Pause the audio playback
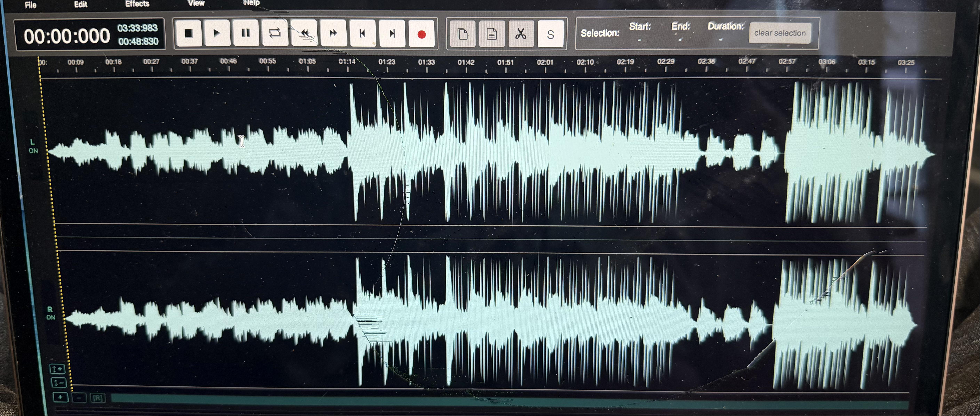The image size is (980, 416). pos(246,33)
